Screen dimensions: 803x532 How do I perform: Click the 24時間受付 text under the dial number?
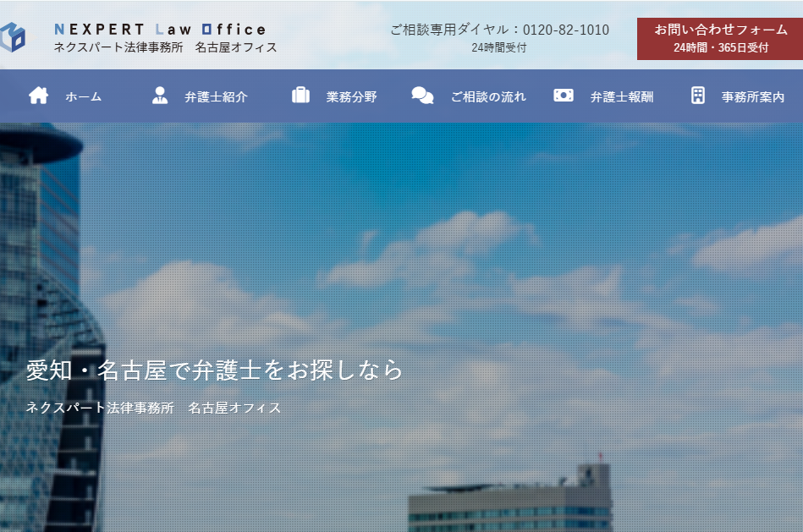click(x=498, y=48)
